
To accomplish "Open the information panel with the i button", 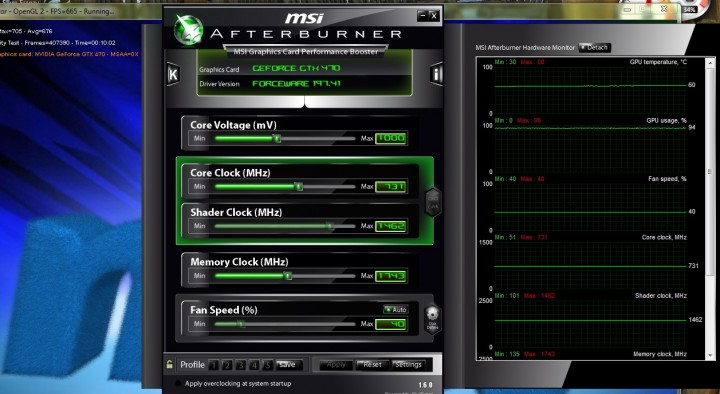I will tap(436, 74).
